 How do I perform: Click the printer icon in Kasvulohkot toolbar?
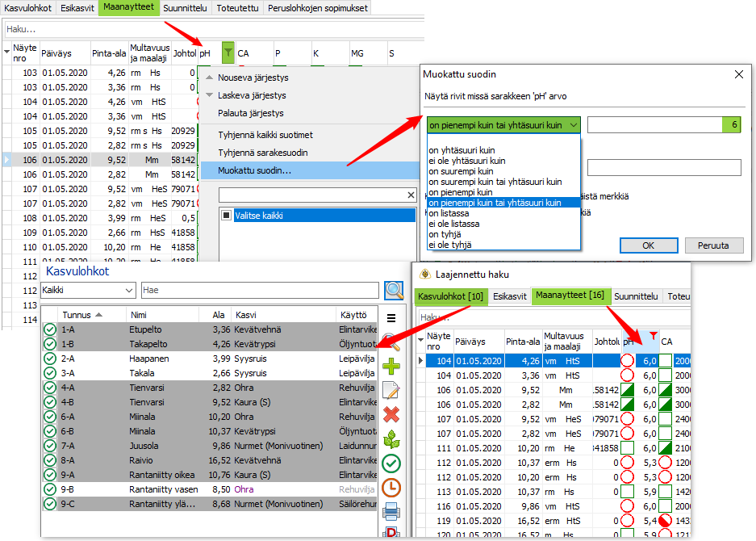pos(391,511)
